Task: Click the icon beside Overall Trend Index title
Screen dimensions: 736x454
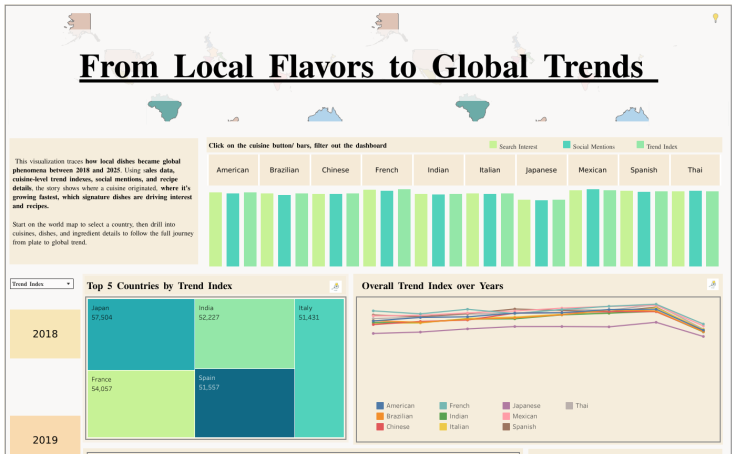Action: pyautogui.click(x=713, y=284)
